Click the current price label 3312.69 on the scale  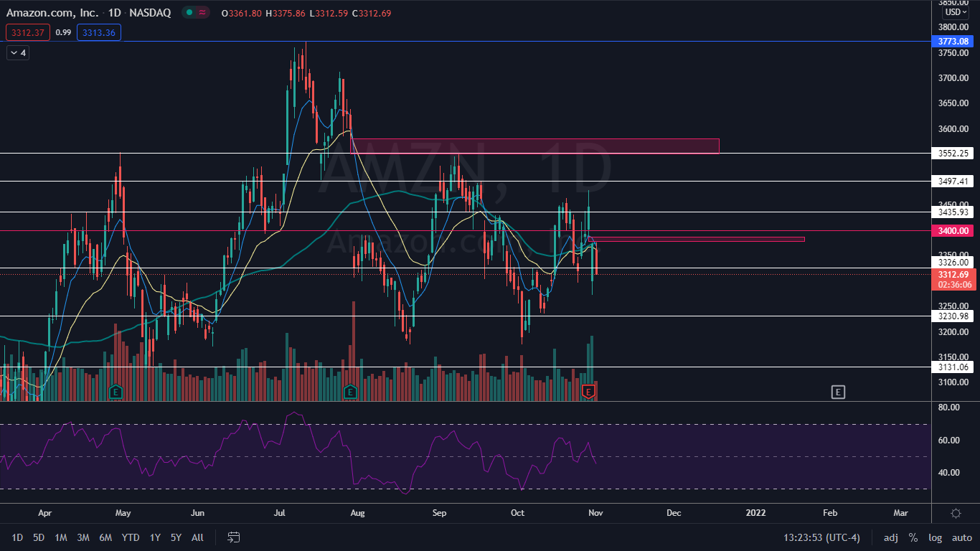(953, 274)
